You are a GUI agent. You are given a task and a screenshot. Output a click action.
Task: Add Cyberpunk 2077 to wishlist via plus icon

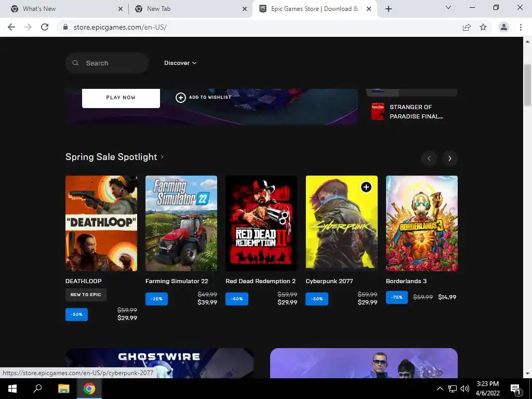(366, 187)
